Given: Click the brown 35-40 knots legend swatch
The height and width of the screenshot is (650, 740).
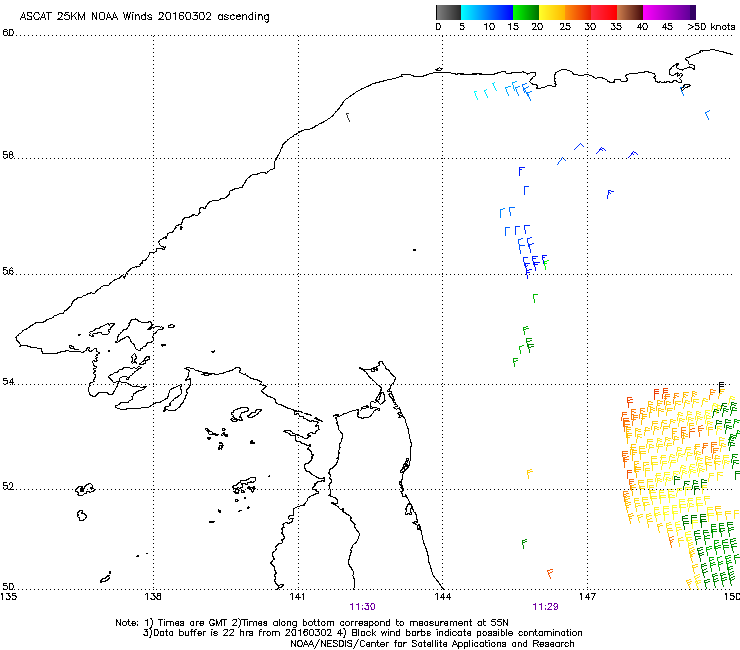Looking at the screenshot, I should 630,12.
